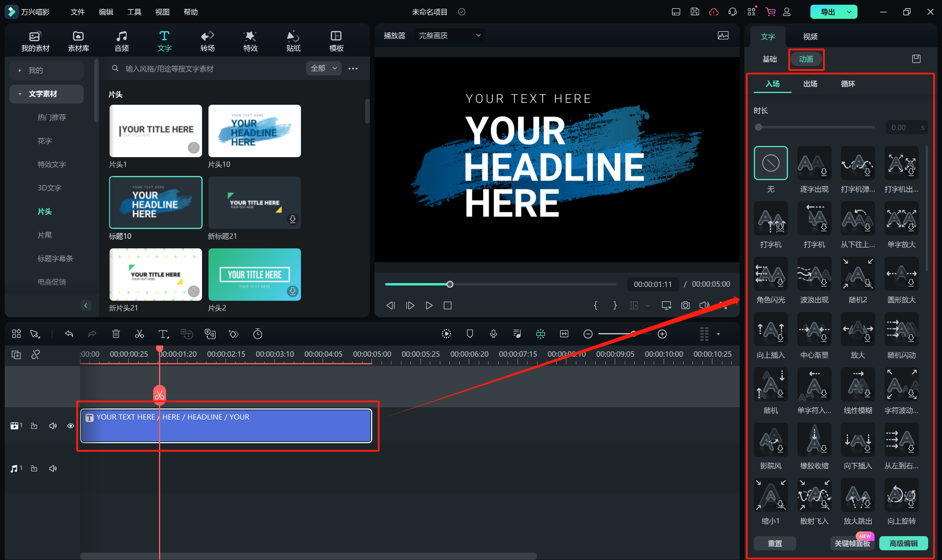Image resolution: width=942 pixels, height=560 pixels.
Task: Click the marker shield icon in timeline
Action: click(x=470, y=334)
